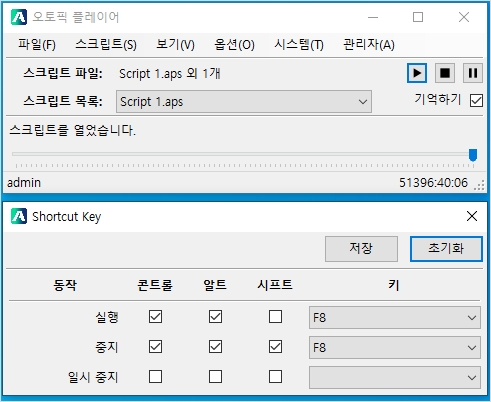Viewport: 491px width, 402px height.
Task: Uncheck 알트 for the 실행 action
Action: pyautogui.click(x=215, y=317)
